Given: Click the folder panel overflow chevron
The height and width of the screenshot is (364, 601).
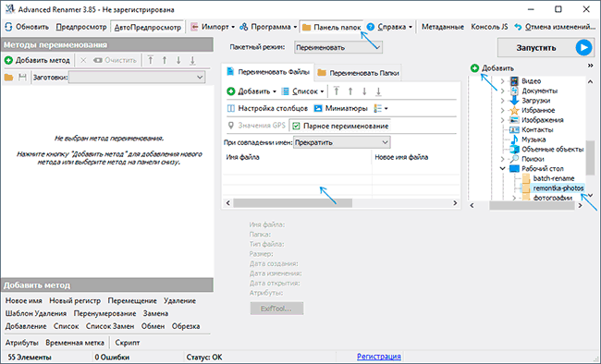Looking at the screenshot, I should (590, 66).
